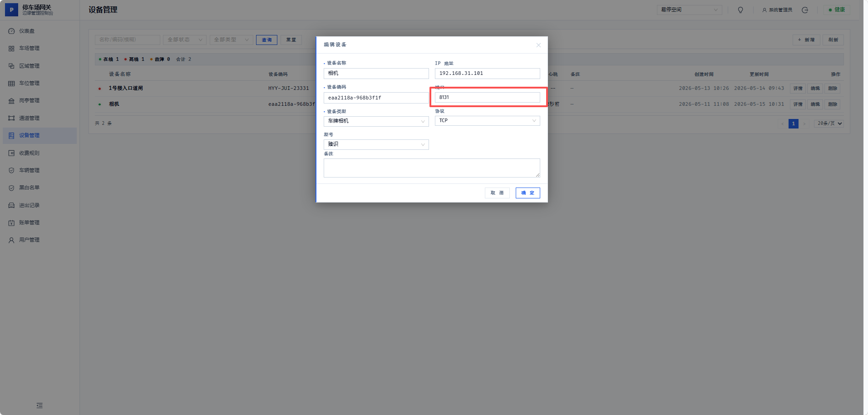This screenshot has height=415, width=868.
Task: Click 确定 to confirm device edit
Action: (x=528, y=193)
